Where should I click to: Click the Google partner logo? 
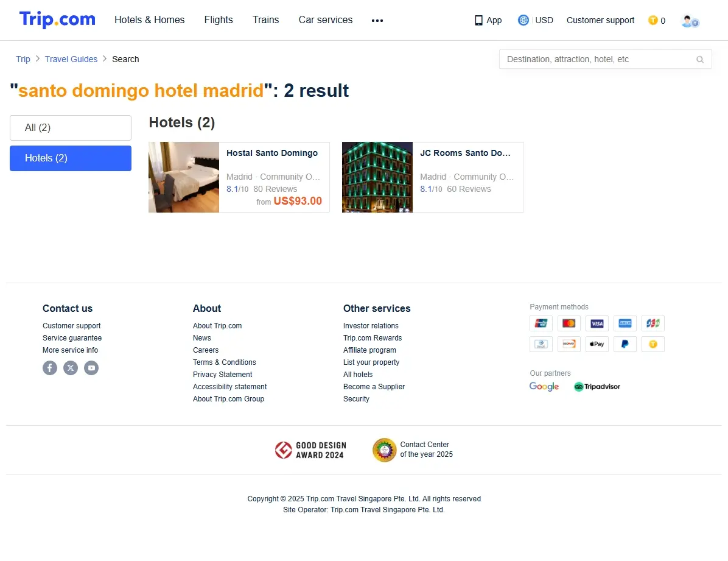click(x=544, y=387)
